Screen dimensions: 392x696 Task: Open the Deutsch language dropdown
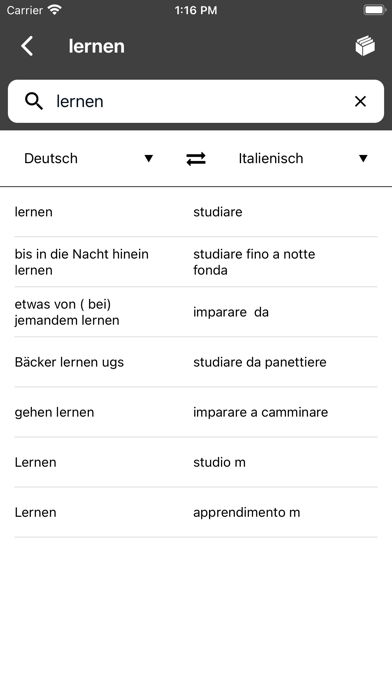[x=89, y=158]
